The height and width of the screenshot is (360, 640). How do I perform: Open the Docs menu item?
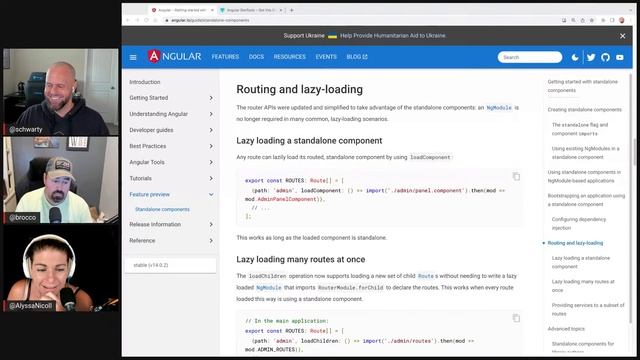(x=256, y=57)
